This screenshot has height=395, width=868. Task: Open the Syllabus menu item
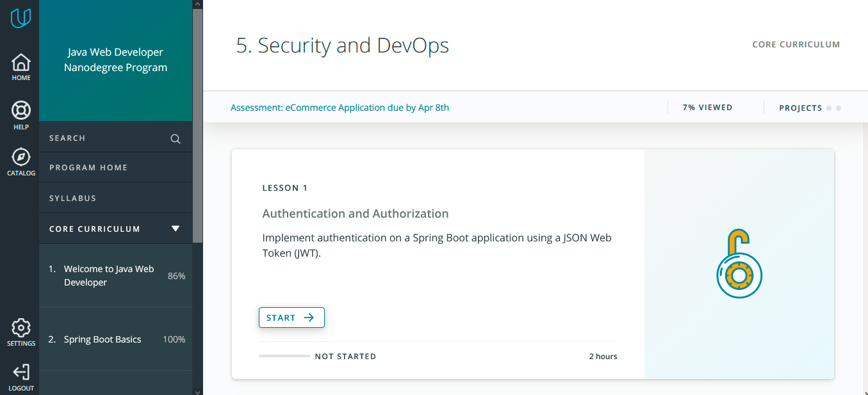pyautogui.click(x=73, y=198)
